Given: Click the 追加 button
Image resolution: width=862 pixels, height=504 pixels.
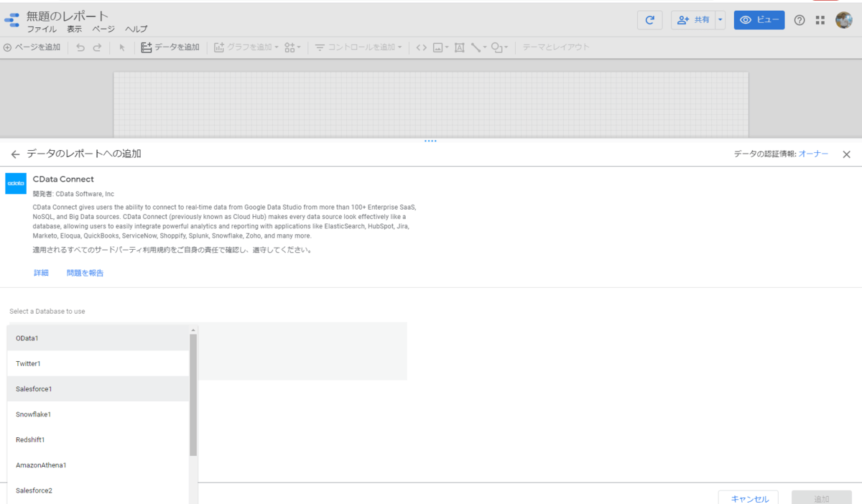Looking at the screenshot, I should [822, 498].
